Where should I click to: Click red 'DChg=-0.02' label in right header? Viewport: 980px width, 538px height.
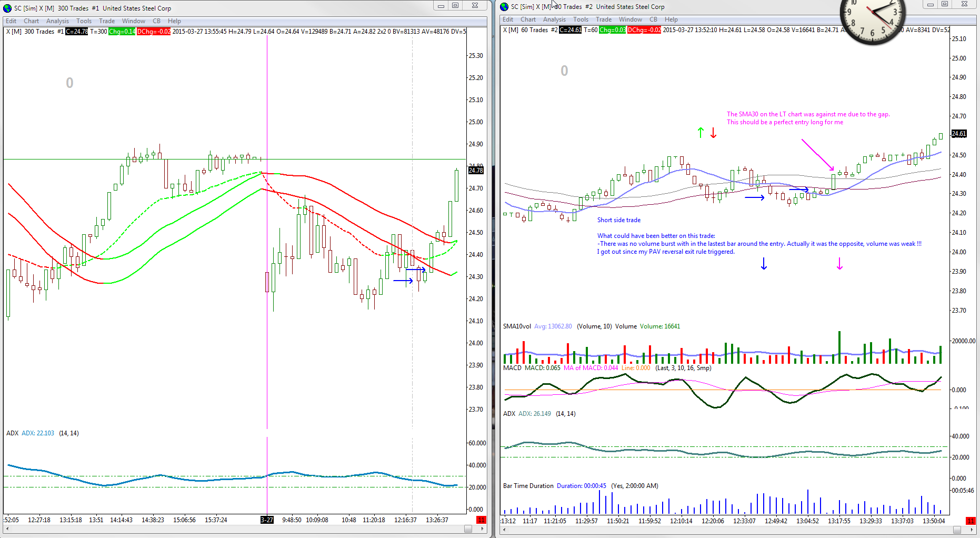644,30
